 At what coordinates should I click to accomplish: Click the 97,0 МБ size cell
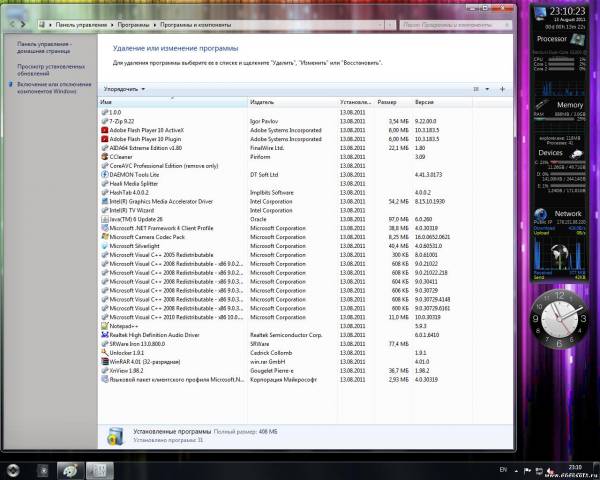pos(398,219)
